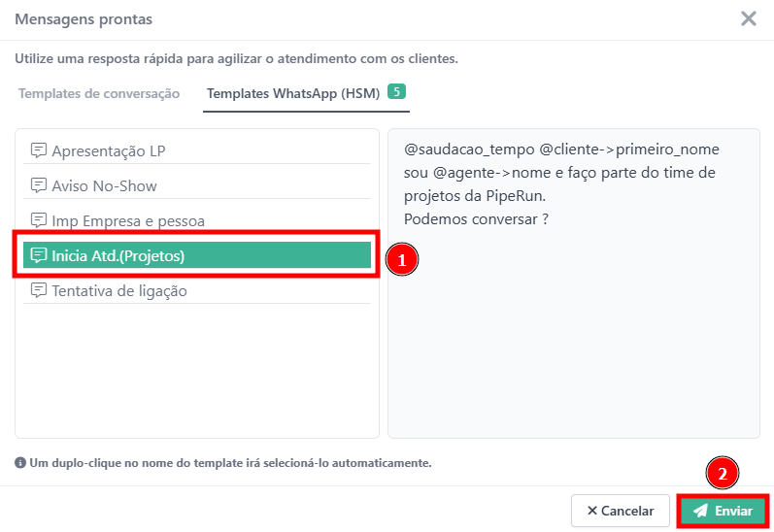774x532 pixels.
Task: Open the Templates WhatsApp (HSM) tab
Action: (x=292, y=93)
